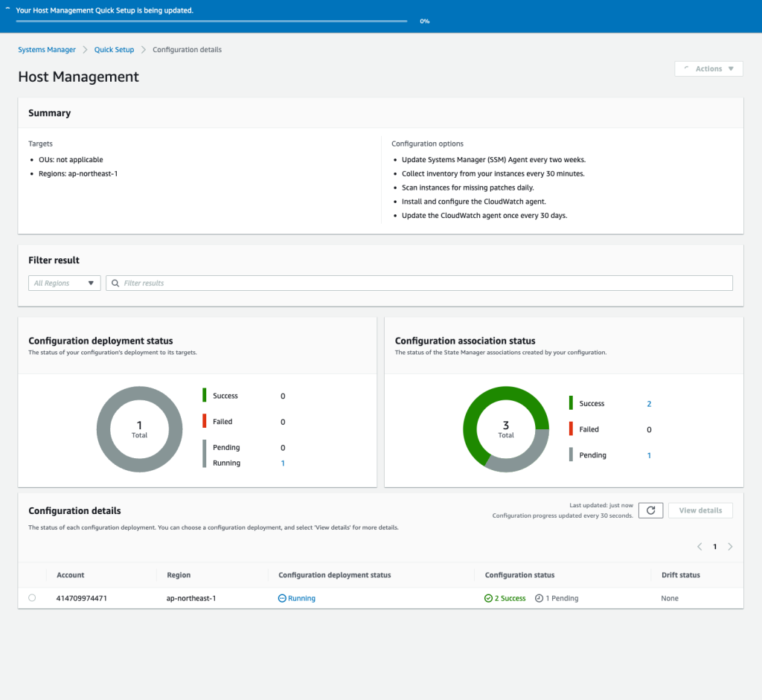Open the All Regions dropdown
762x700 pixels.
(x=65, y=283)
